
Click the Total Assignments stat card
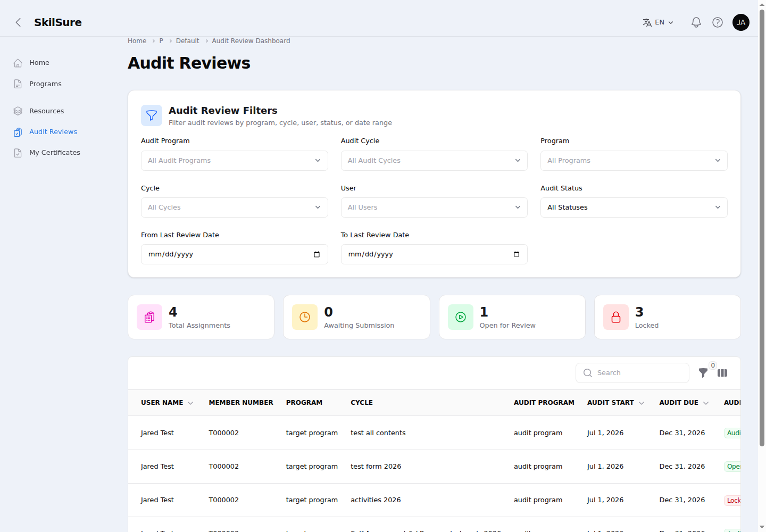click(x=201, y=317)
